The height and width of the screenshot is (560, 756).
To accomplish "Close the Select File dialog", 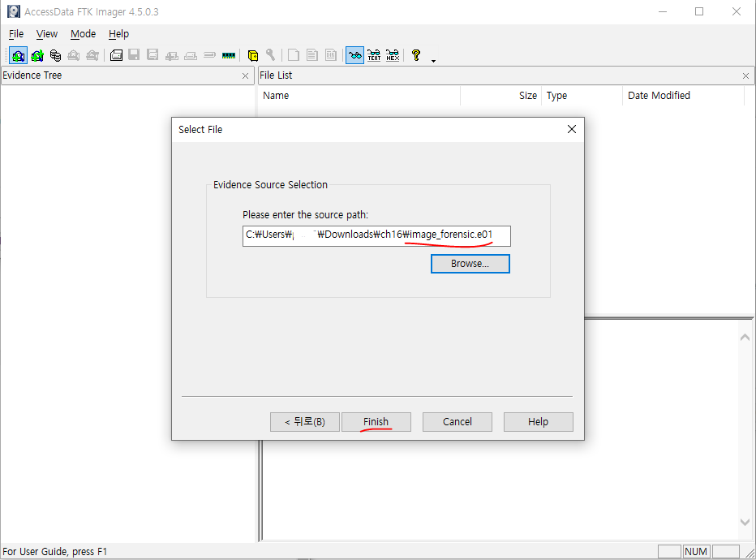I will [572, 129].
